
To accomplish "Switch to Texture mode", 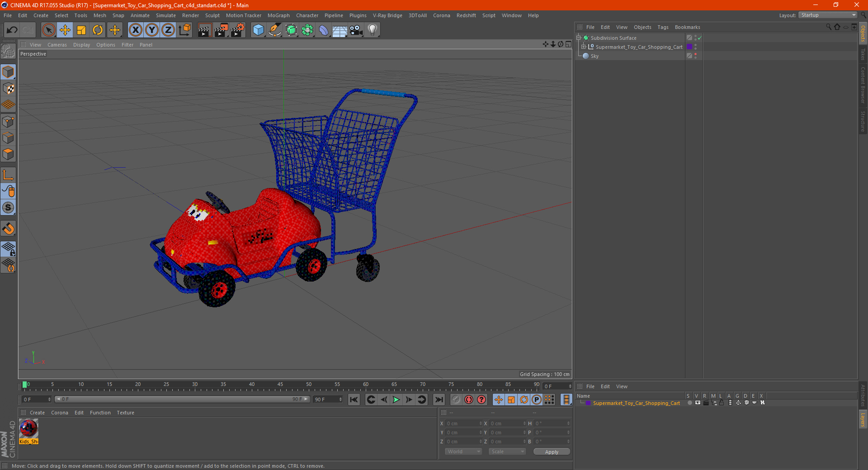I will coord(8,89).
